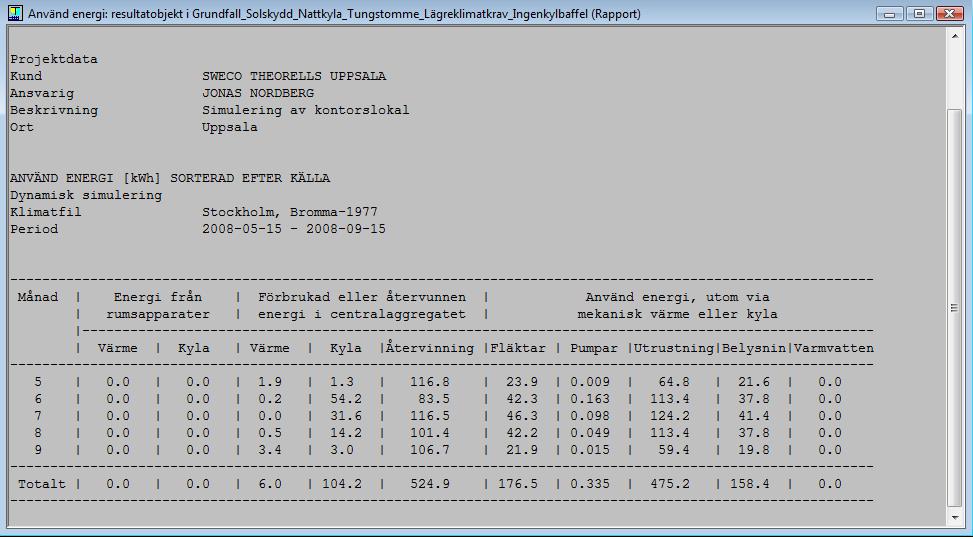Click the 'Utrustning' column header
973x539 pixels.
tap(673, 348)
